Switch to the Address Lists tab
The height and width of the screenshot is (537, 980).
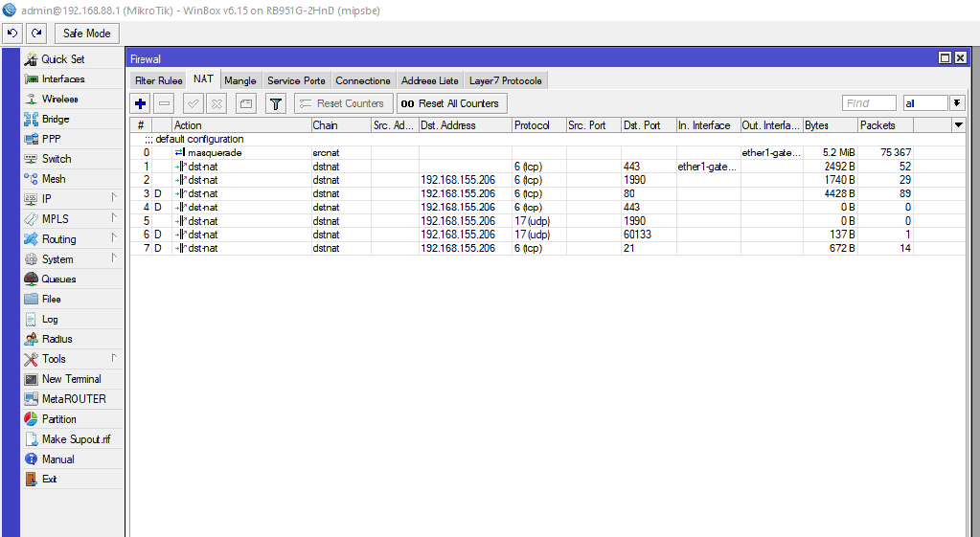(430, 80)
